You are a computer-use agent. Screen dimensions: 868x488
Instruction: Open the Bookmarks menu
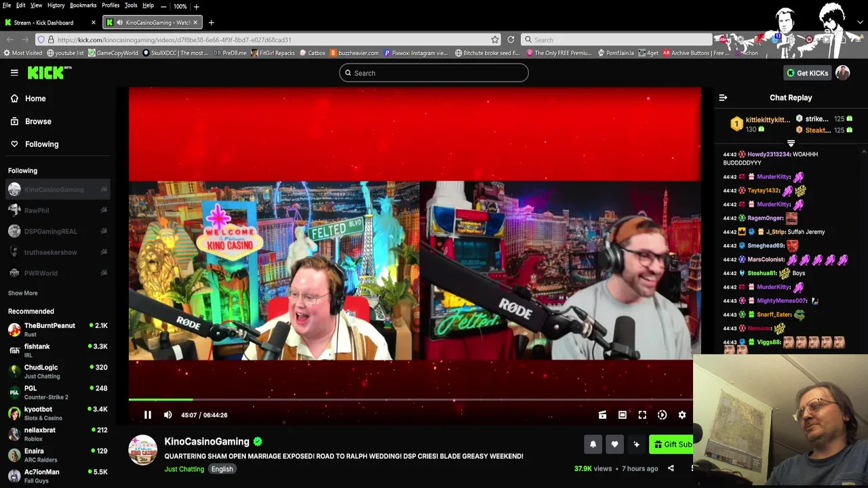click(x=83, y=5)
